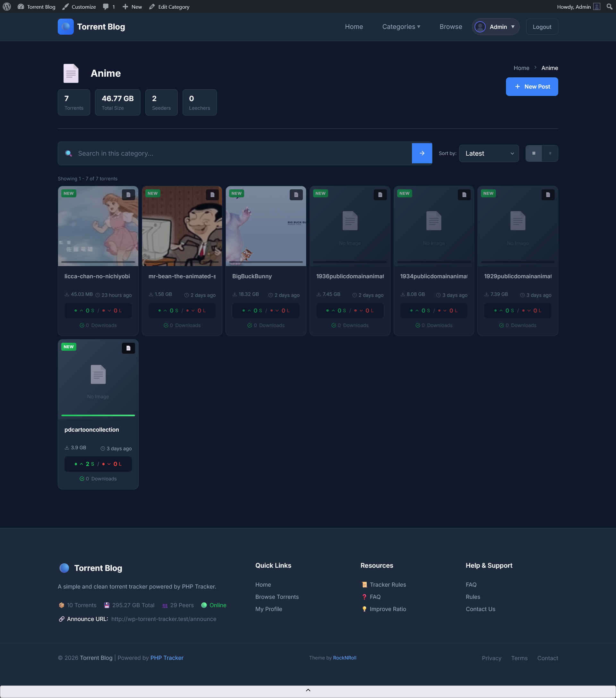Collapse the bottom panel with chevron up bar
This screenshot has height=698, width=616.
tap(308, 690)
